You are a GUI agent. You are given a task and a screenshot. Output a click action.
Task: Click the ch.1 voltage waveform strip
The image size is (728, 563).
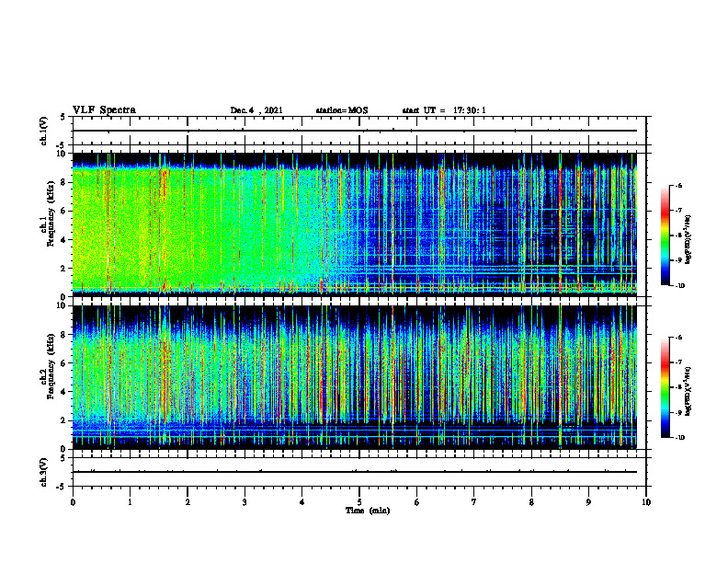point(359,131)
